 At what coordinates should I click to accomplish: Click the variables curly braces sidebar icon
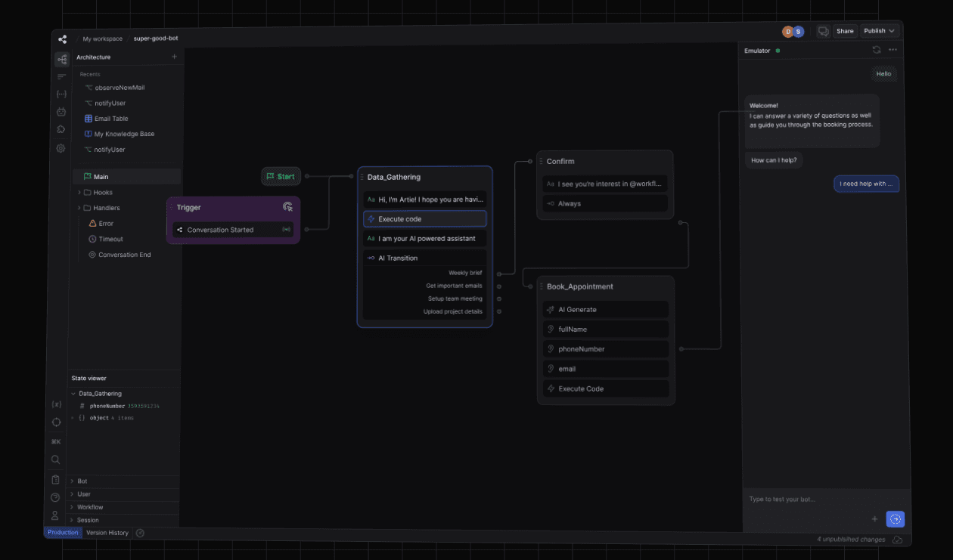pos(61,94)
